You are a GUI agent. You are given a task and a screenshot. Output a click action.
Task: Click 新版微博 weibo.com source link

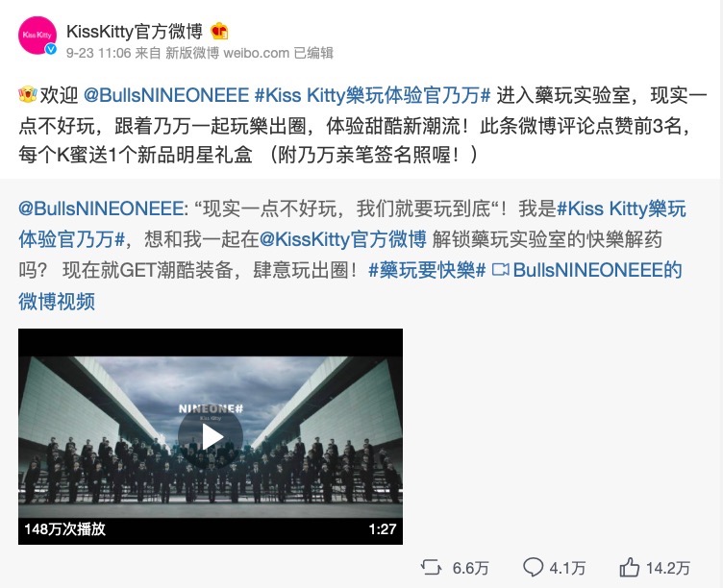tap(227, 53)
